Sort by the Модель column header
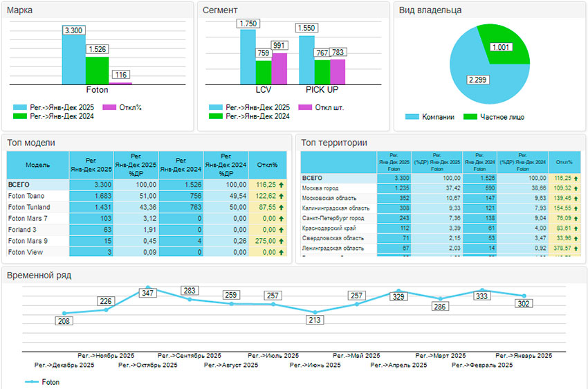This screenshot has width=588, height=389. tap(37, 165)
